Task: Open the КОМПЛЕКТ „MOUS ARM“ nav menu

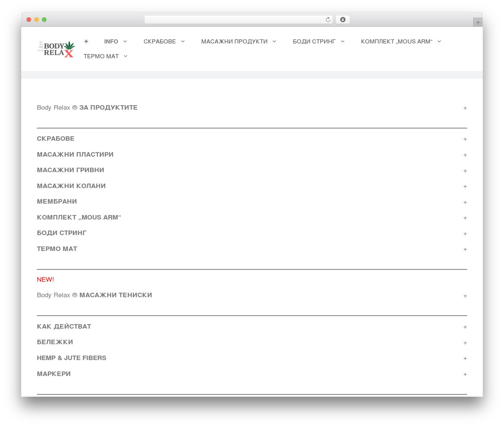Action: tap(401, 41)
